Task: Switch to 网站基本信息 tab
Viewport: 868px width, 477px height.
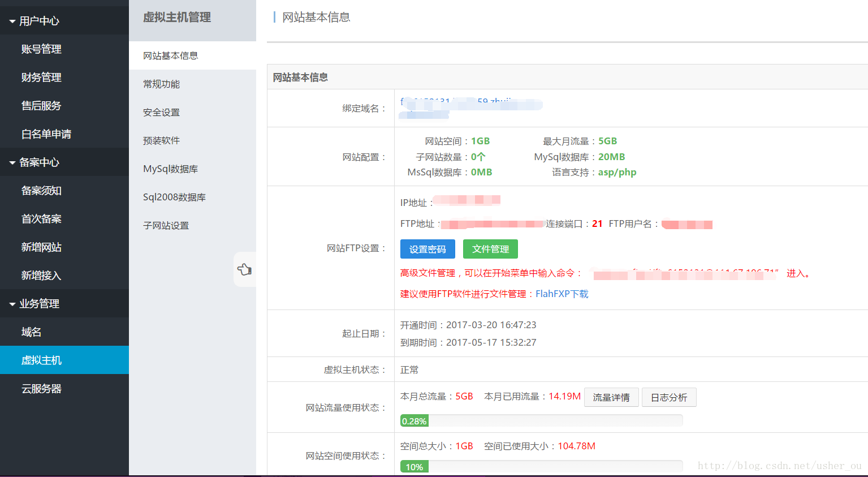Action: tap(192, 55)
